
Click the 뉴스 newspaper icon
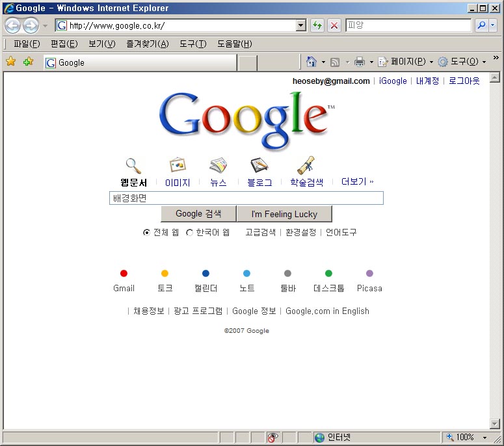click(x=219, y=165)
